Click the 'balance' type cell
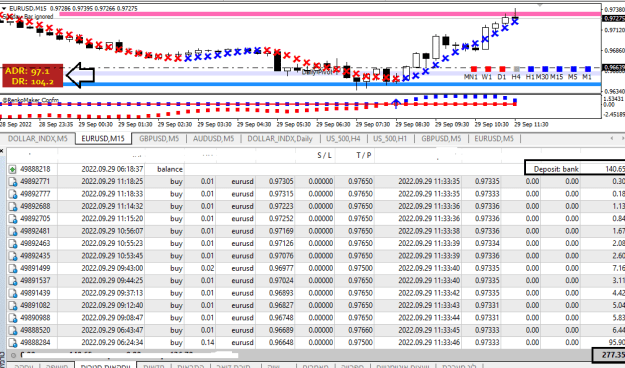625x368 pixels. pos(170,169)
